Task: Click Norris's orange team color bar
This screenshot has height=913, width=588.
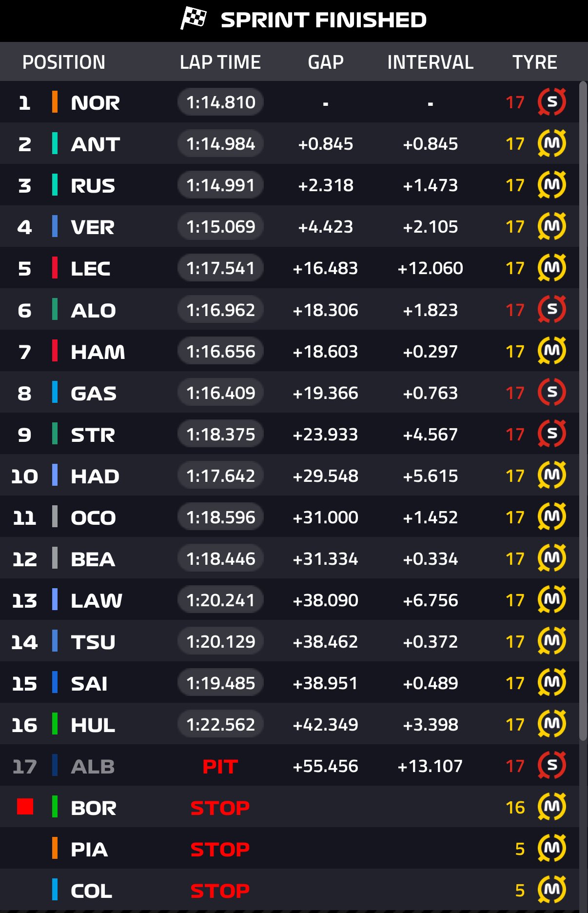Action: click(x=55, y=102)
